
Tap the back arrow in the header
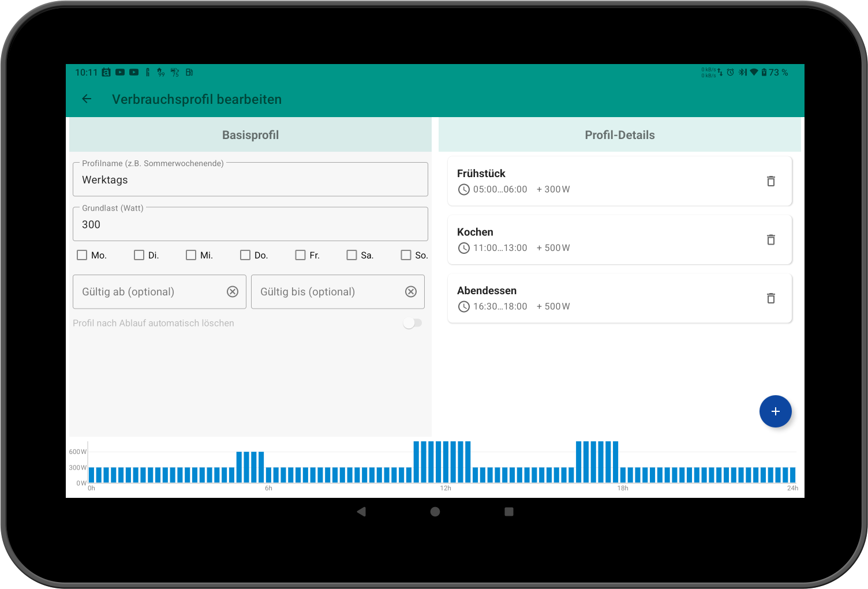[87, 99]
